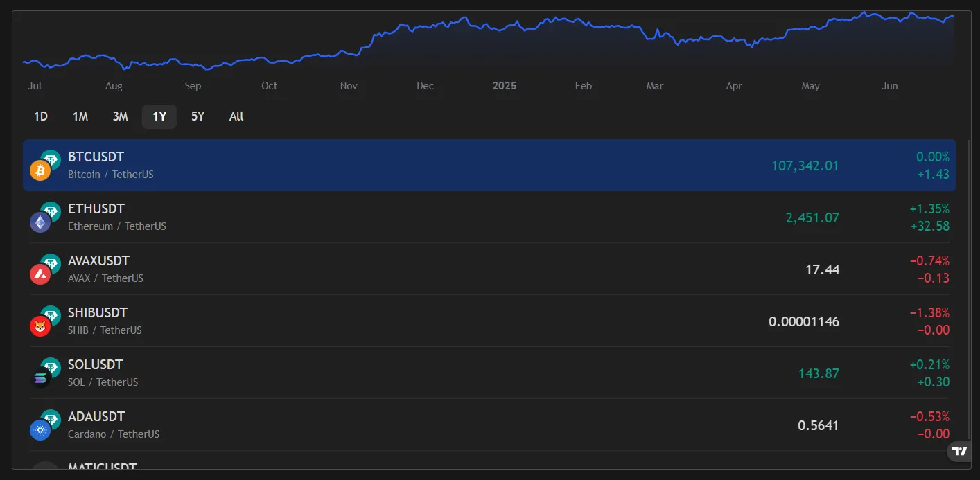Click the AVAX price 17.44

(x=822, y=269)
